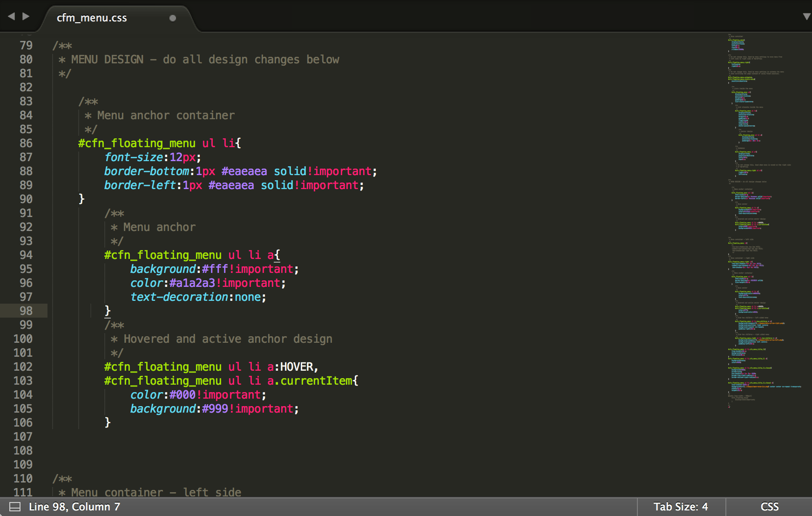Click the a.currentItem selector line

[x=231, y=381]
